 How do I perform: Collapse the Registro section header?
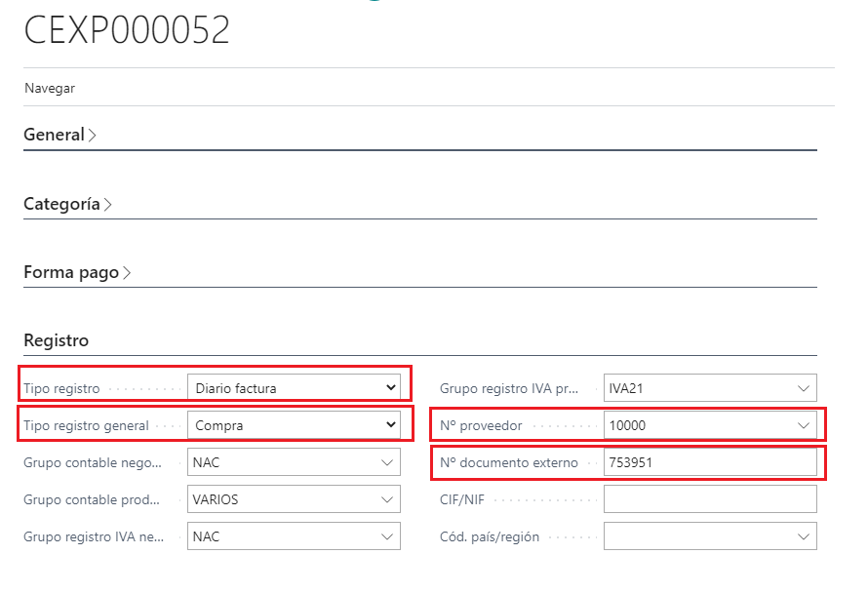point(56,340)
